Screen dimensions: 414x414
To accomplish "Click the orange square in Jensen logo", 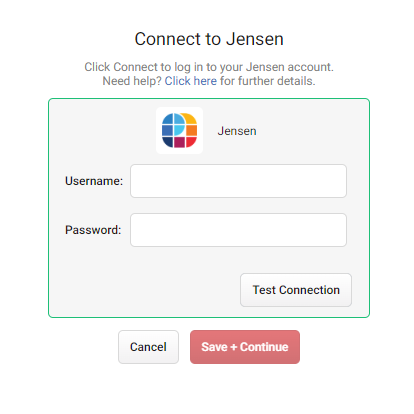I will [191, 130].
